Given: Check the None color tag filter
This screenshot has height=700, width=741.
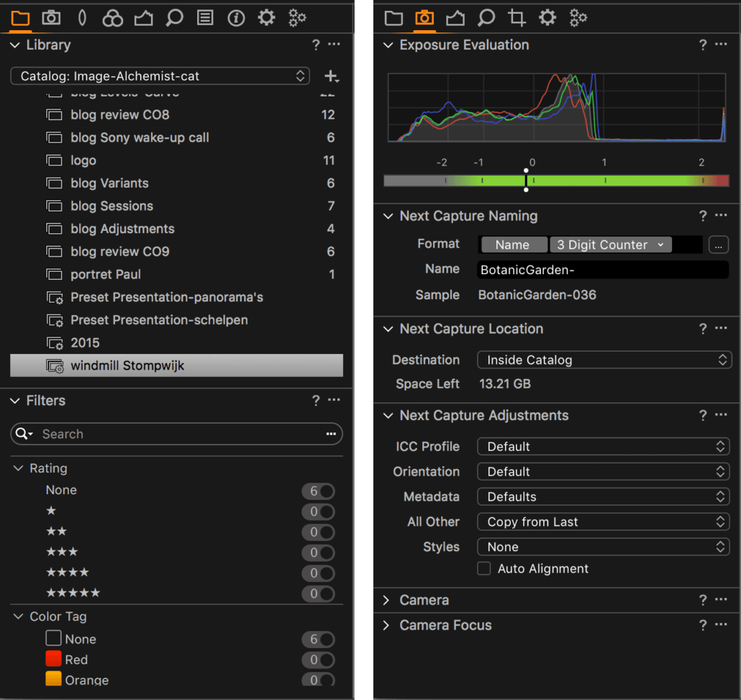Looking at the screenshot, I should [x=53, y=639].
